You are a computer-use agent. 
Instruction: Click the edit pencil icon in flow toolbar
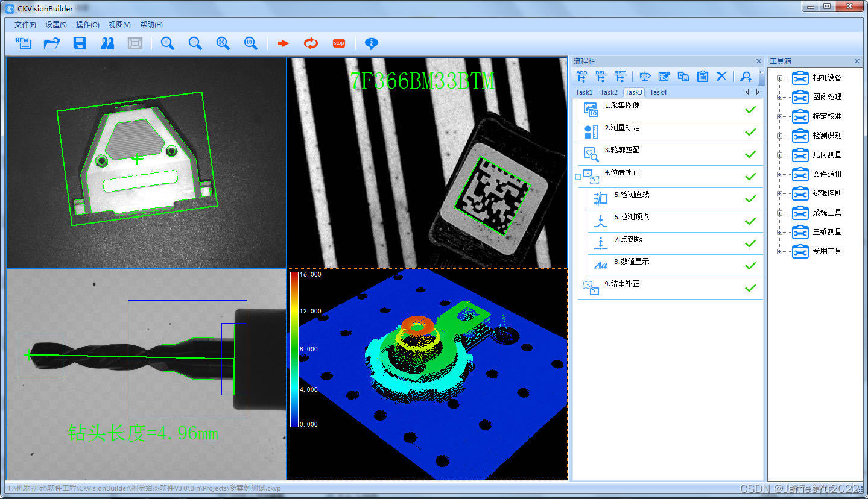[664, 77]
